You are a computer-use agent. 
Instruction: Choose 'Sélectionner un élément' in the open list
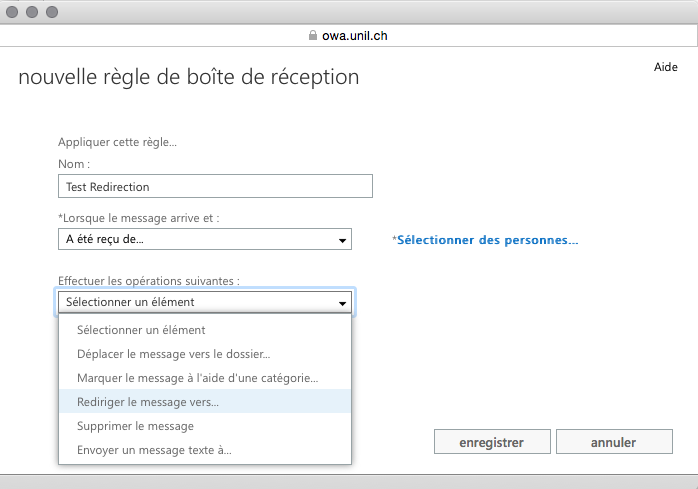click(141, 330)
